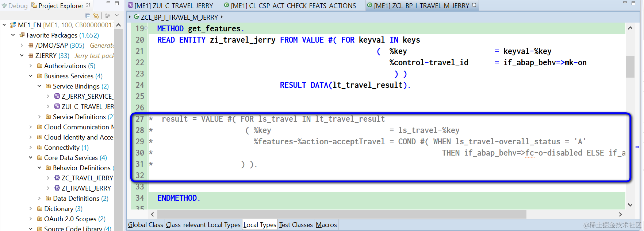Expand the /DMO/SAP package
The height and width of the screenshot is (231, 644).
click(22, 46)
